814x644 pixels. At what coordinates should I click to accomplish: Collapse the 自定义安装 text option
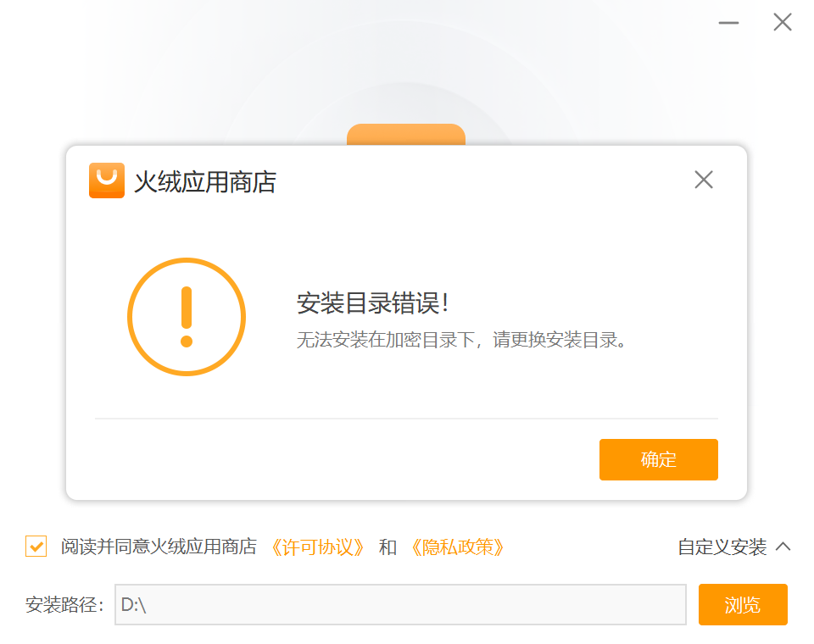pyautogui.click(x=722, y=547)
